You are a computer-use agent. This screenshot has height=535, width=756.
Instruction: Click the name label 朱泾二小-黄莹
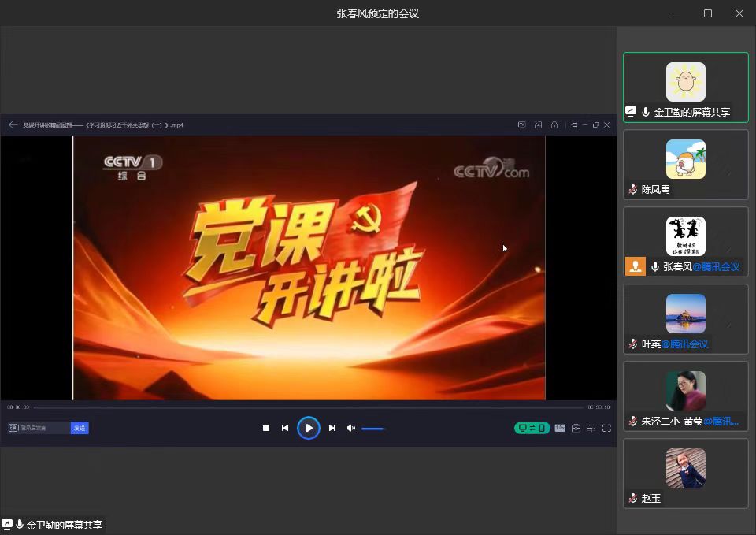click(690, 422)
